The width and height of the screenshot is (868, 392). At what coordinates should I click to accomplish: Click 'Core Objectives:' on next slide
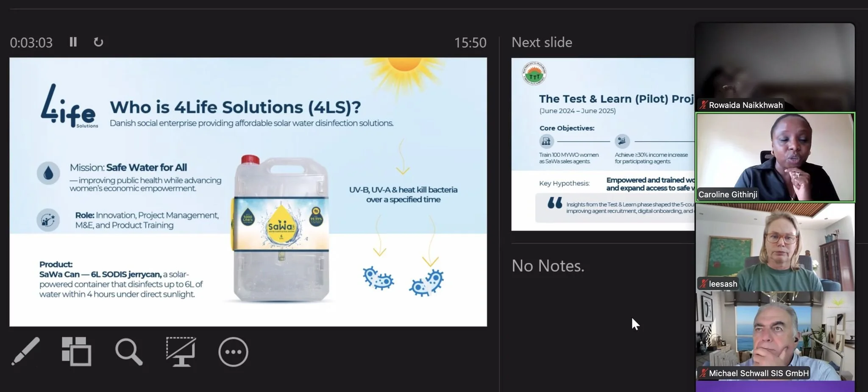[x=567, y=128]
